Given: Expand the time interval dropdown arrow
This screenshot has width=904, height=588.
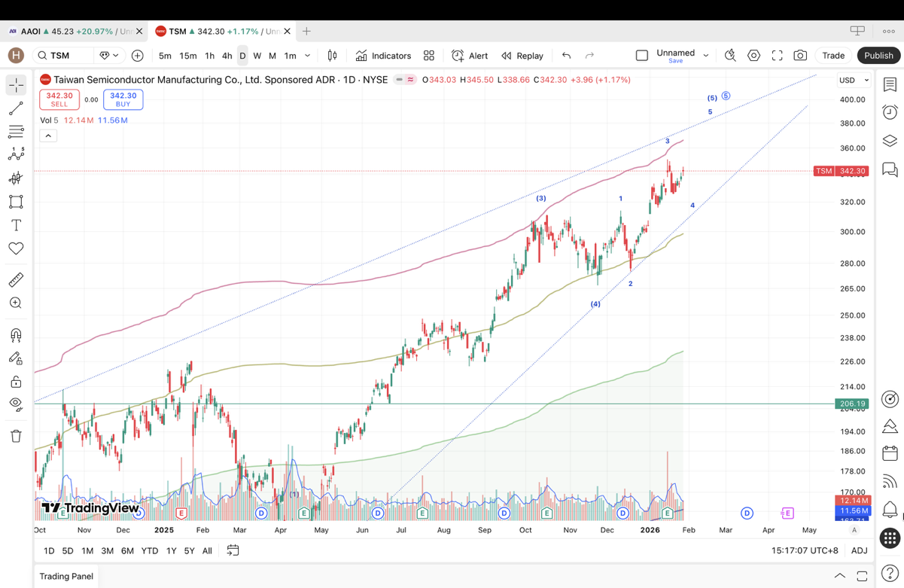Looking at the screenshot, I should tap(307, 56).
